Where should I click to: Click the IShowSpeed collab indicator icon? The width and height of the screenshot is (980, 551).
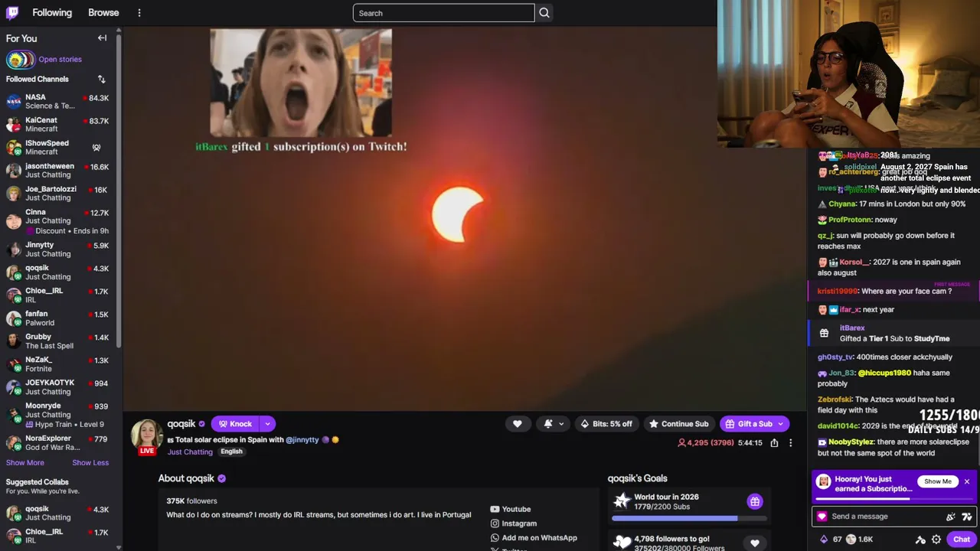[x=96, y=147]
